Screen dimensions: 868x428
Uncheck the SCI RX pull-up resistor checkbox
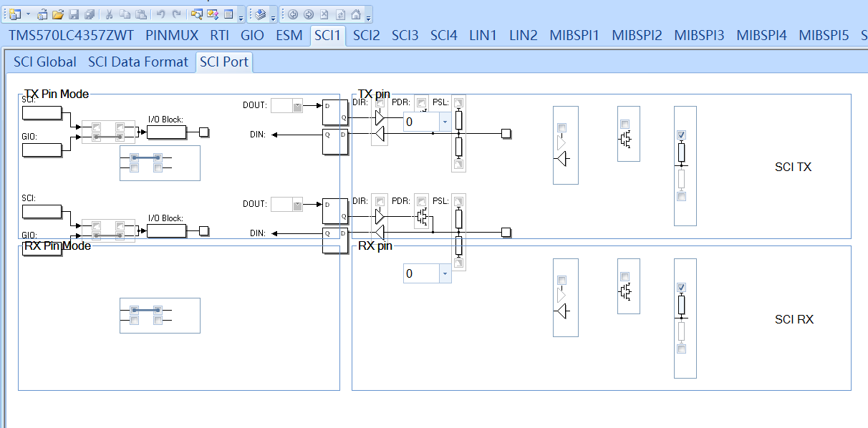(x=682, y=287)
